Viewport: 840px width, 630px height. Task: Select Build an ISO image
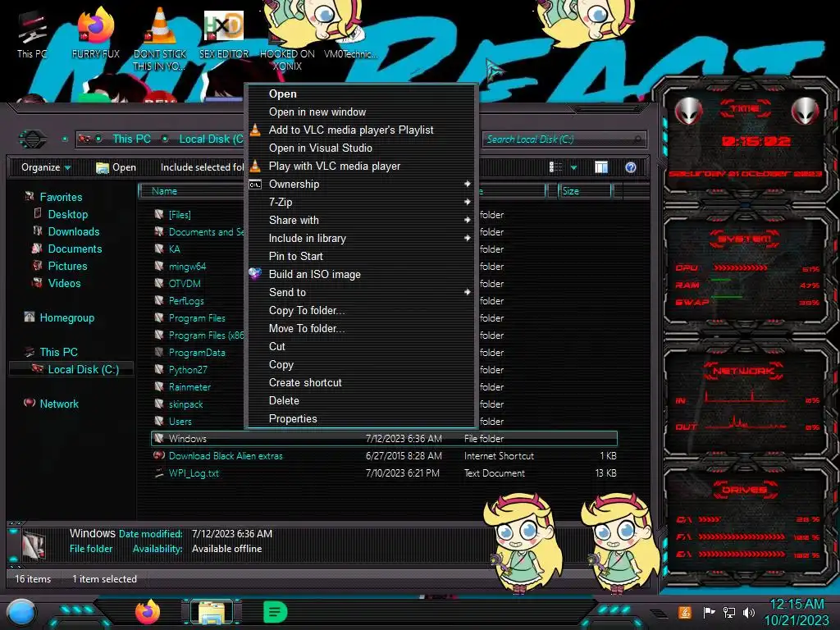pos(361,274)
